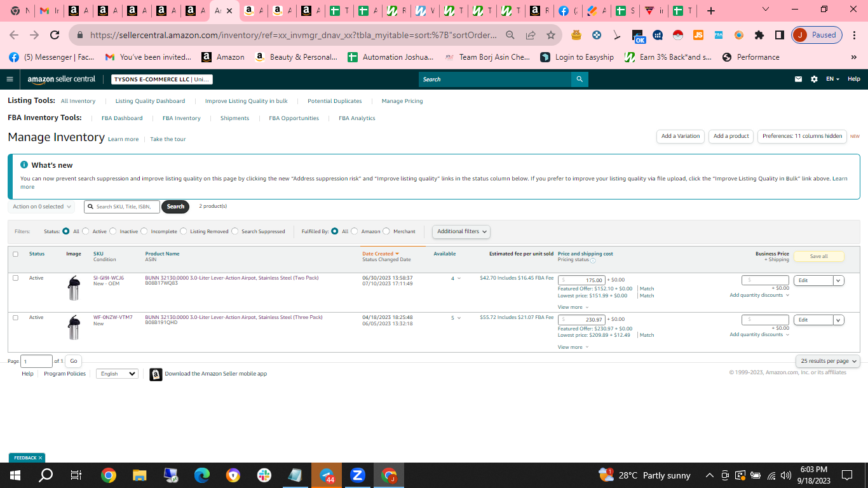The width and height of the screenshot is (868, 488).
Task: Open the Login to Easyship bookmark
Action: [577, 57]
